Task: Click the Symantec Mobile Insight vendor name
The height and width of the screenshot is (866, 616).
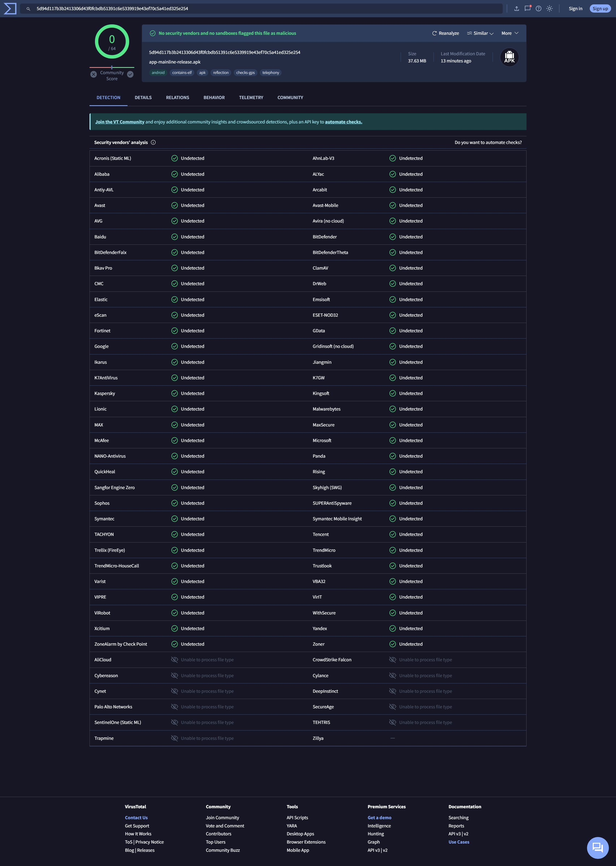Action: 337,519
